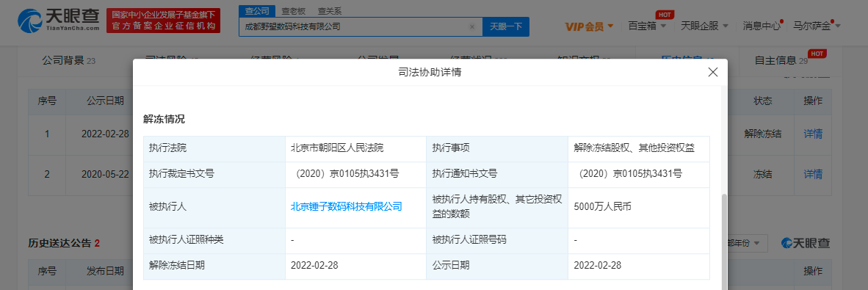
Task: Select the 查老板 search tab
Action: pos(293,10)
